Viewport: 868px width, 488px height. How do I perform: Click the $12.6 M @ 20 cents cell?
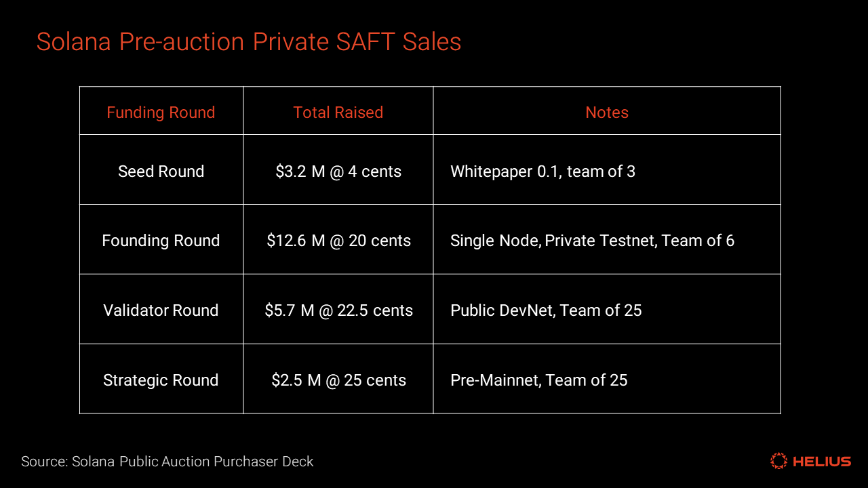coord(338,241)
